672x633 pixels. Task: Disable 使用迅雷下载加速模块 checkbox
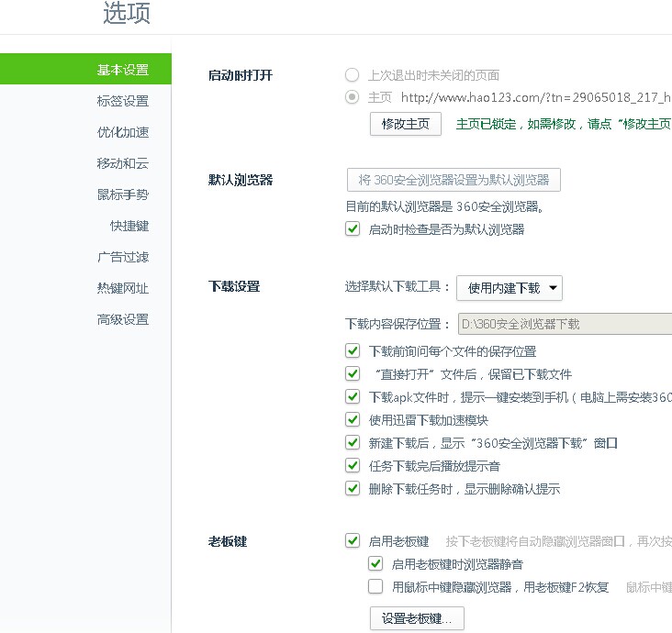pos(353,419)
